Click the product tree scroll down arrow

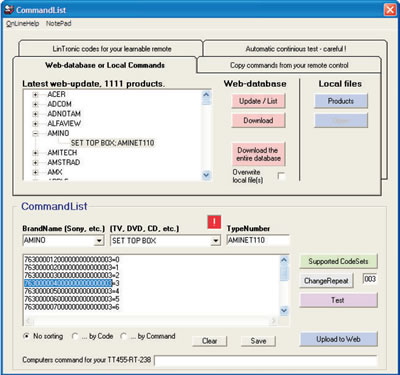click(206, 175)
